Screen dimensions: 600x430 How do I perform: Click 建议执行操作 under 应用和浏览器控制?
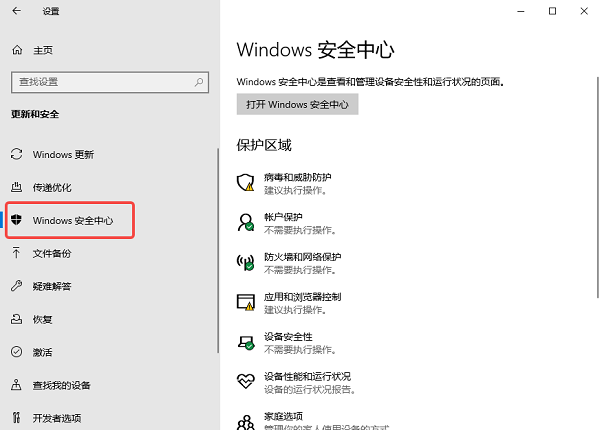point(295,309)
